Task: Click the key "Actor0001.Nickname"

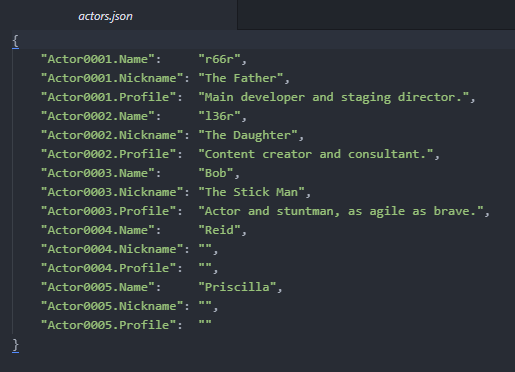Action: pyautogui.click(x=112, y=78)
